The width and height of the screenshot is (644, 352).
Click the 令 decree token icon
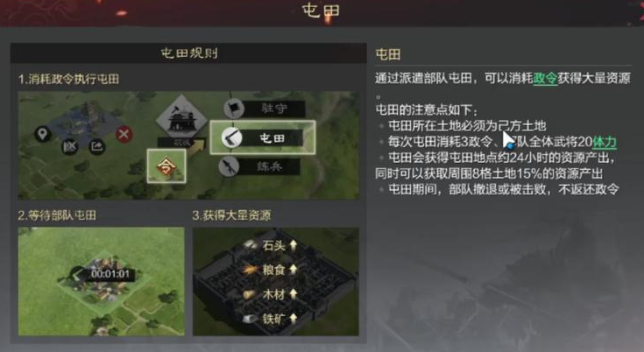[166, 166]
